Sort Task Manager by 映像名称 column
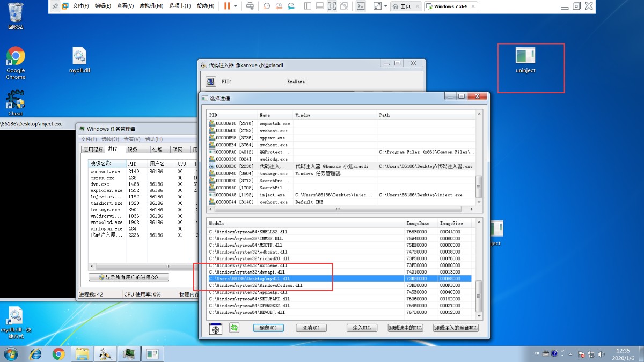 [x=107, y=164]
